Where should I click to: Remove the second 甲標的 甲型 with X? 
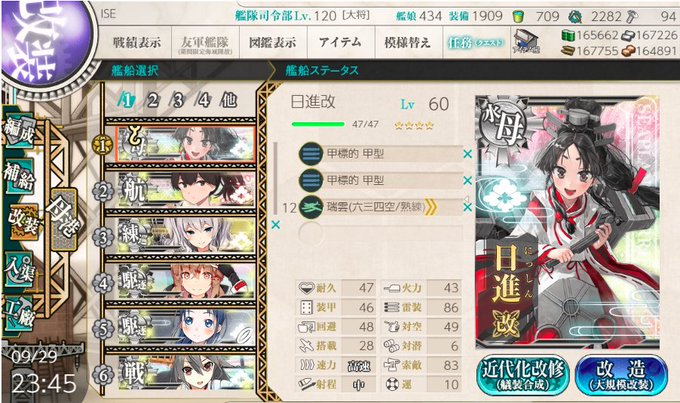click(468, 180)
